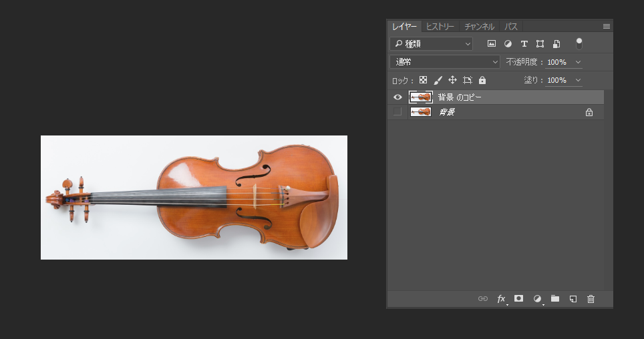This screenshot has height=339, width=644.
Task: Hide the 背景 のコピー layer
Action: pos(397,97)
